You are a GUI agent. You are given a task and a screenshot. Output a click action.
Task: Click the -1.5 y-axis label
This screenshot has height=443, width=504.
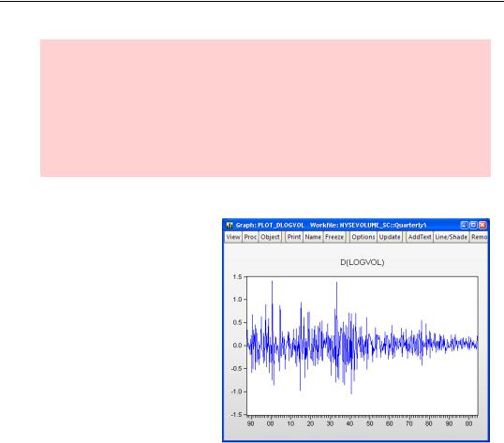point(236,415)
